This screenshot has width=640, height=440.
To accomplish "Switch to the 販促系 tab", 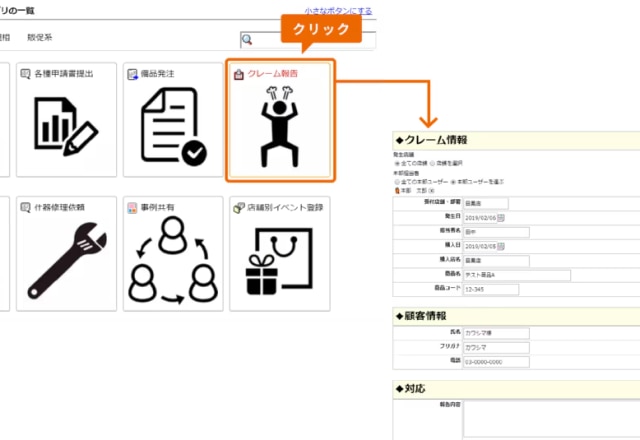I will (x=41, y=38).
